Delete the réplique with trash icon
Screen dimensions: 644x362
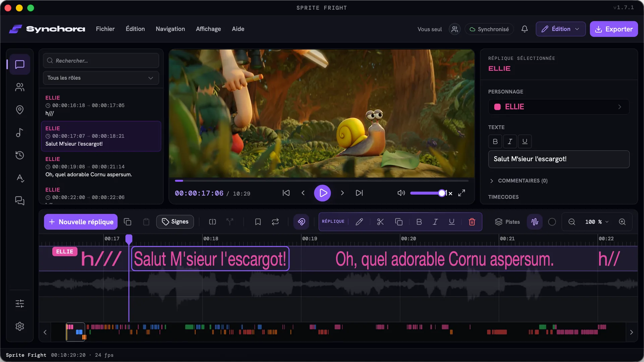click(472, 222)
